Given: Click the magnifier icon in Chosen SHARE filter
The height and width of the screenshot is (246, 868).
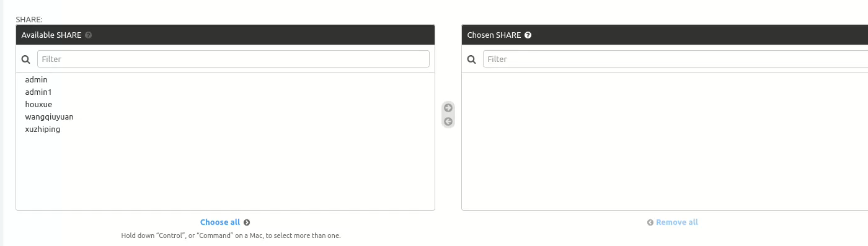Looking at the screenshot, I should [472, 59].
